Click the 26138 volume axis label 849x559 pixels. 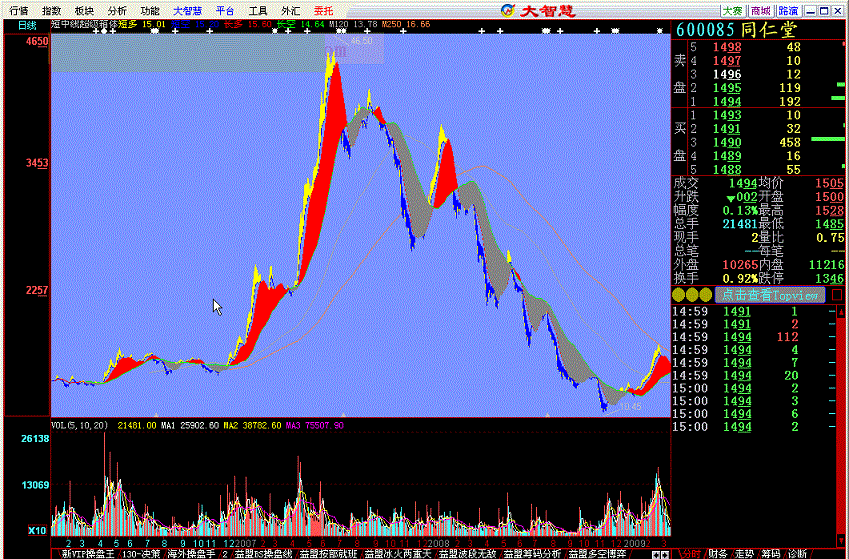coord(35,439)
